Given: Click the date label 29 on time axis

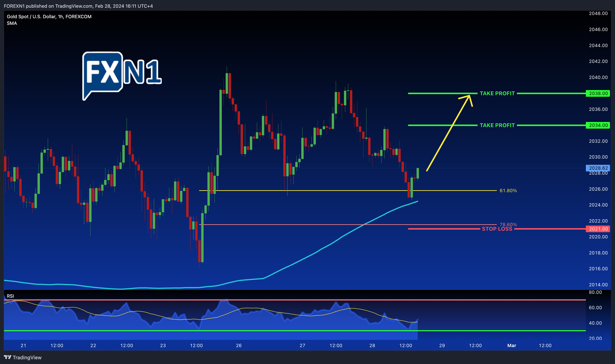Looking at the screenshot, I should point(442,345).
